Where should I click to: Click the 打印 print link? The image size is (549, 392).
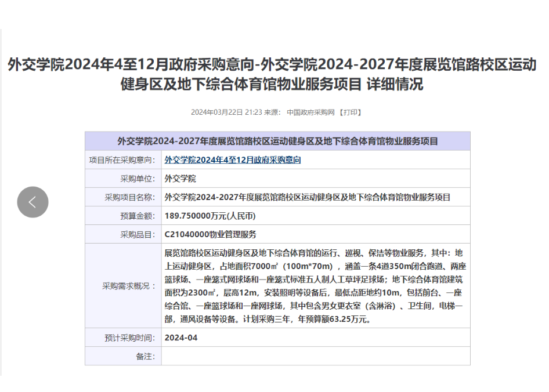tap(351, 112)
